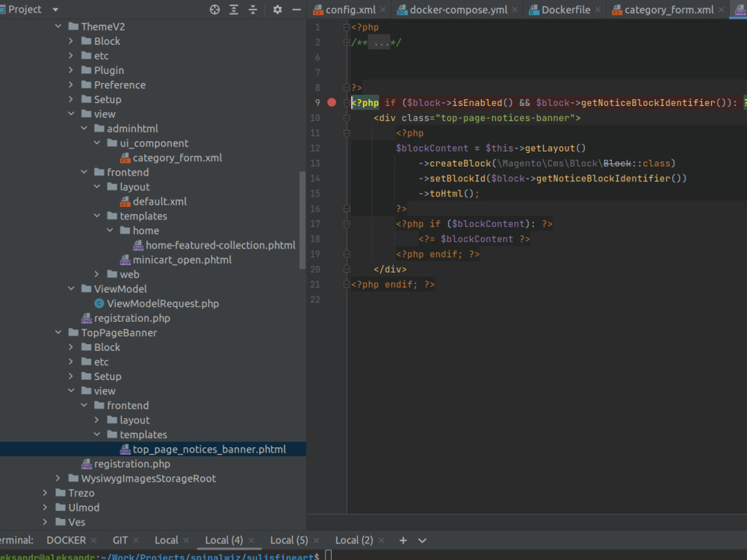Screen dimensions: 747x560
Task: Collapse the ThemeV2 folder
Action: [58, 26]
